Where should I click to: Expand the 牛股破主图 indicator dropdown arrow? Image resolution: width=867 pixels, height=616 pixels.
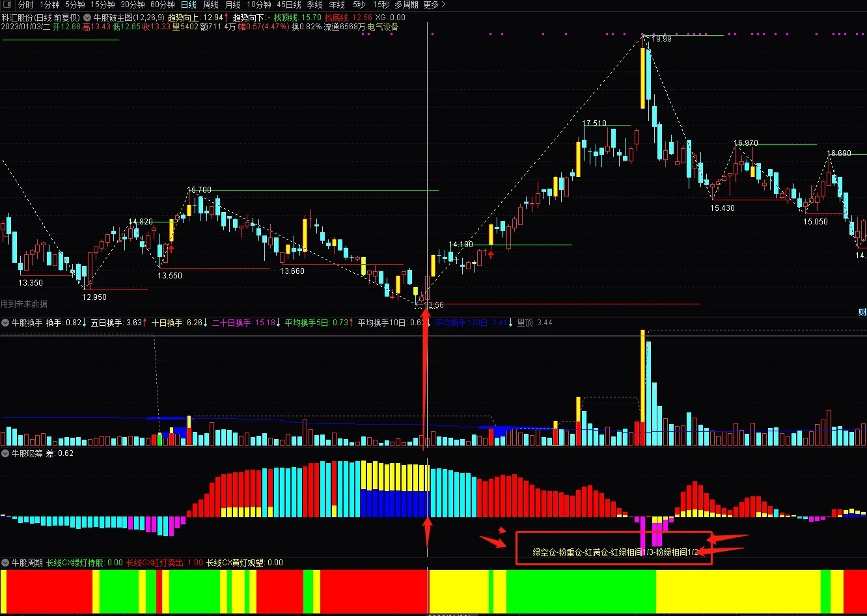point(87,18)
